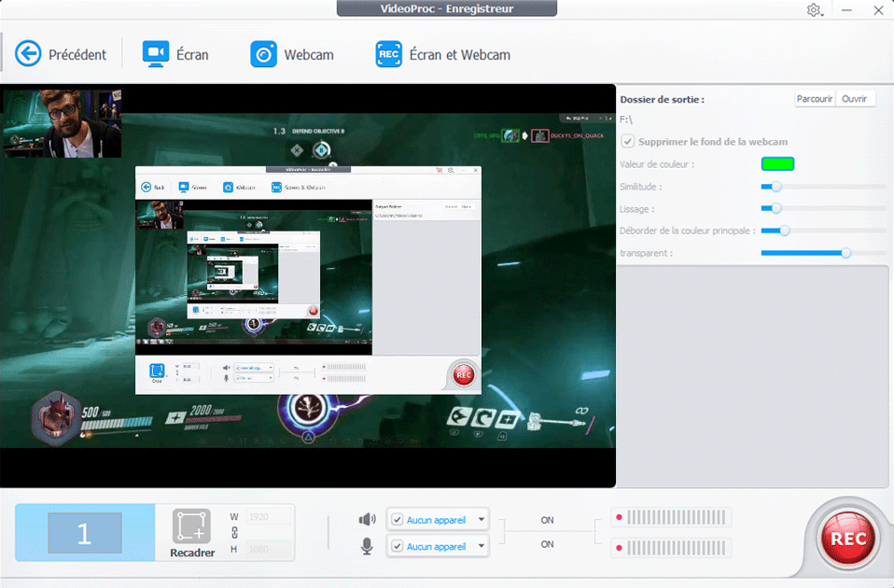Click the height H field showing 1080
Screen dimensions: 894x588
pos(269,549)
